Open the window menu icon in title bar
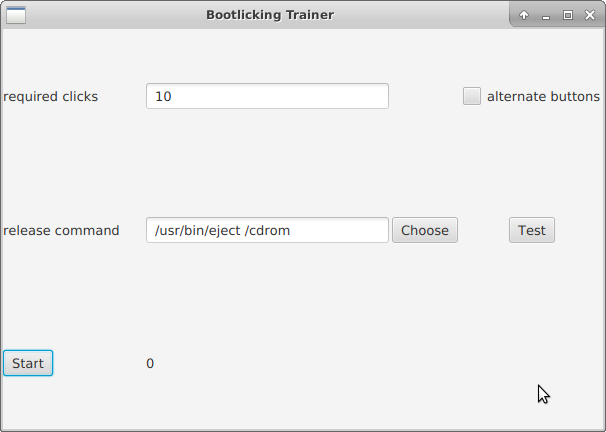 pyautogui.click(x=16, y=15)
